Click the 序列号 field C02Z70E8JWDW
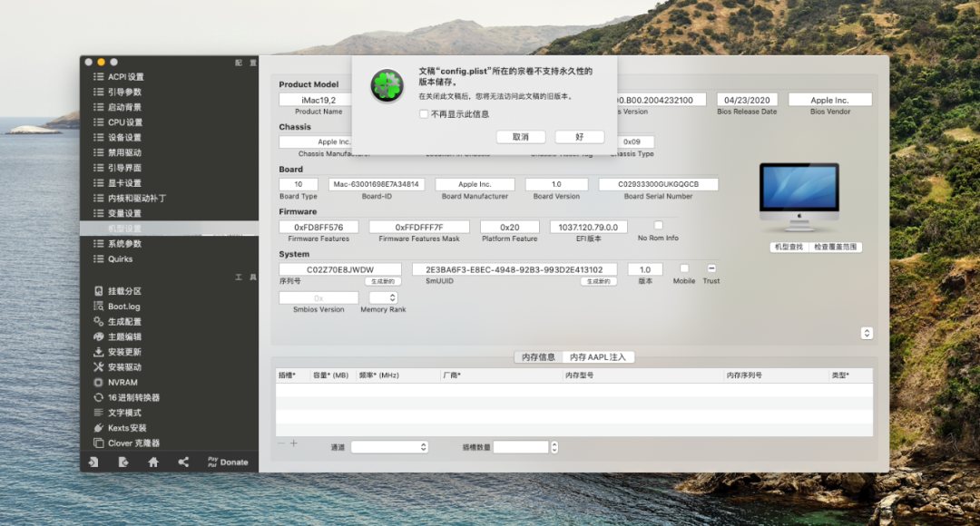The height and width of the screenshot is (526, 980). click(x=340, y=270)
